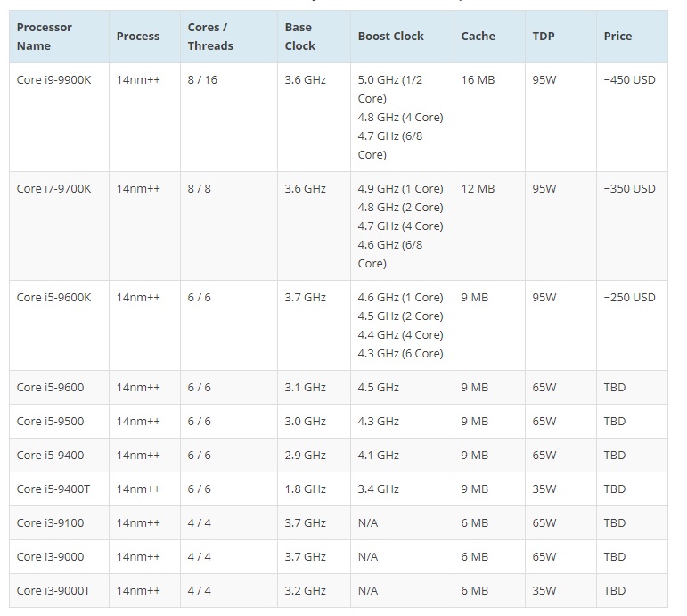Select the Core i9-9900K name cell

(x=59, y=117)
